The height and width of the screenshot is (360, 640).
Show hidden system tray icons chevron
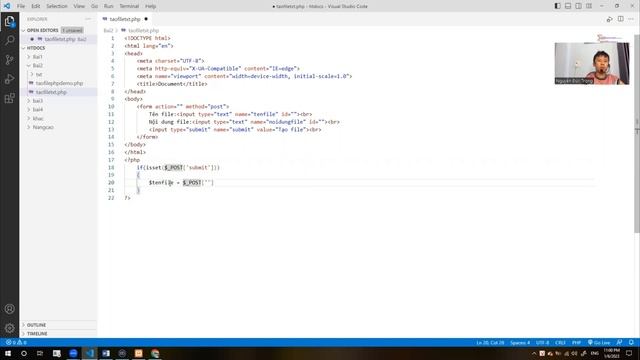coord(534,353)
